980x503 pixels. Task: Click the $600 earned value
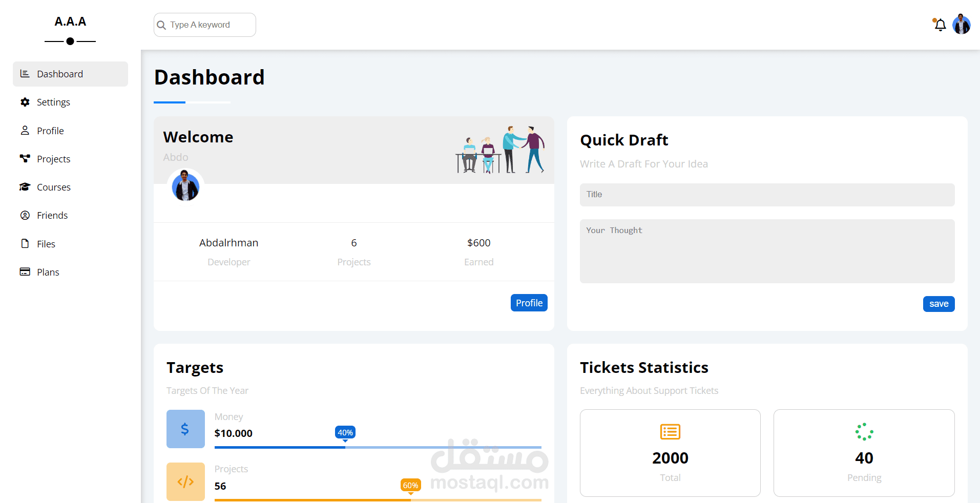click(x=479, y=243)
